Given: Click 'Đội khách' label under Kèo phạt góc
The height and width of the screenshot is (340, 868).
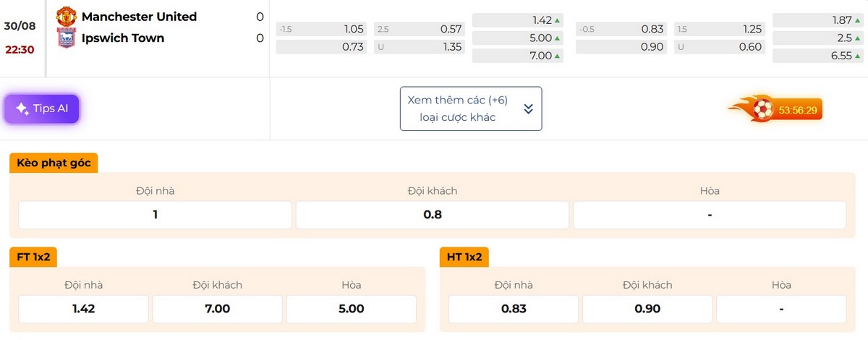Looking at the screenshot, I should pos(433,191).
